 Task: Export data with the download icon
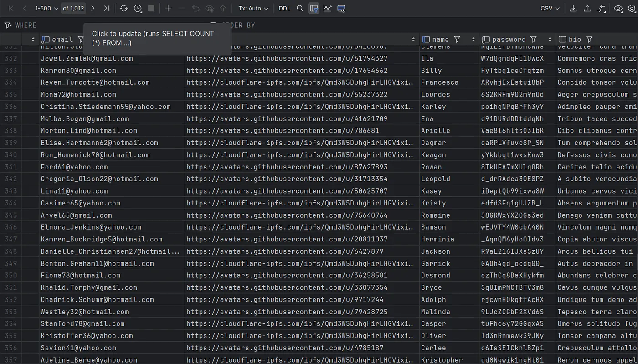point(573,8)
